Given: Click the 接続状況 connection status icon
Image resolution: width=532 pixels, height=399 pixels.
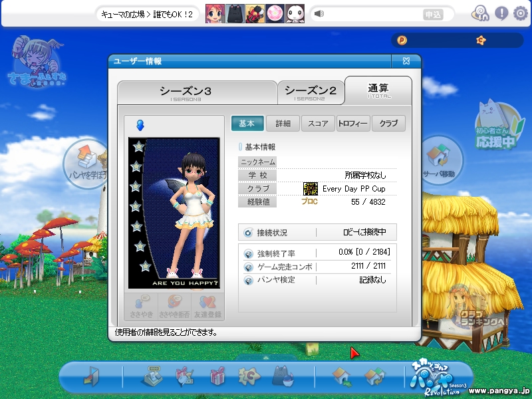Looking at the screenshot, I should pos(248,233).
